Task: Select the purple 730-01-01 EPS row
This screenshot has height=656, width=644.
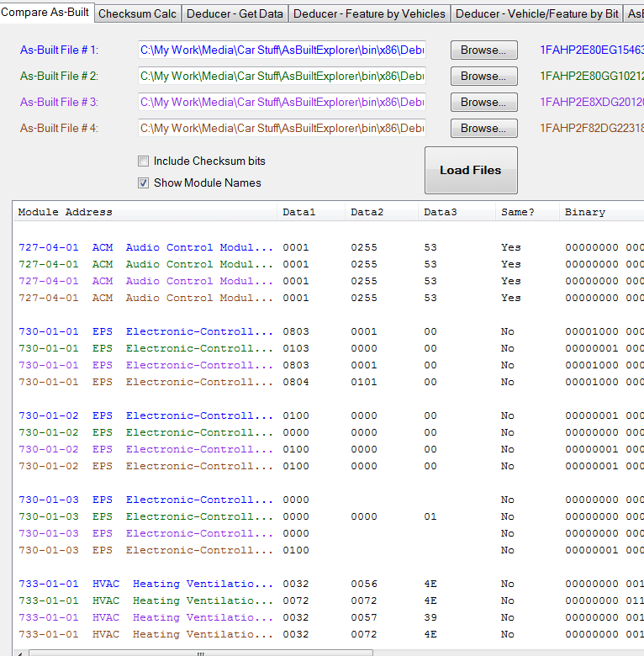Action: [x=330, y=365]
